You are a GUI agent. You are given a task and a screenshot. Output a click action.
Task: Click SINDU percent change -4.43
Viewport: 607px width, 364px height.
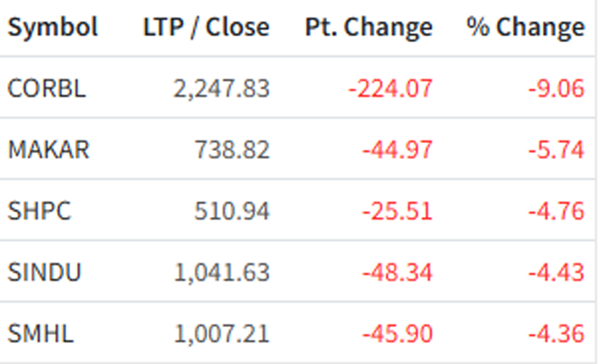(x=556, y=272)
